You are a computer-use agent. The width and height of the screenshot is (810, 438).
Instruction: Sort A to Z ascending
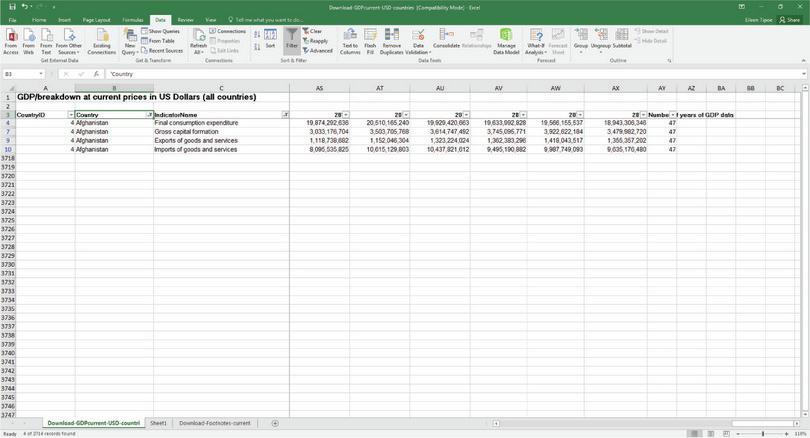pos(257,34)
